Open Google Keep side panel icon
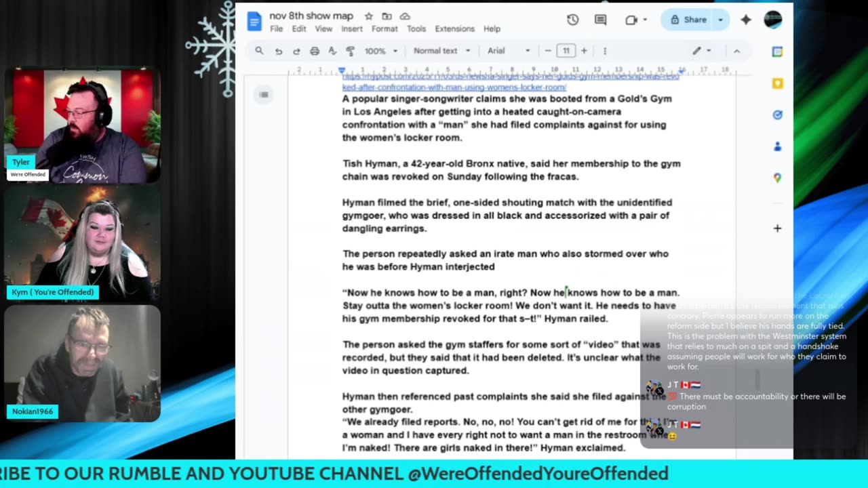Screen dimensions: 868x488 pyautogui.click(x=777, y=83)
